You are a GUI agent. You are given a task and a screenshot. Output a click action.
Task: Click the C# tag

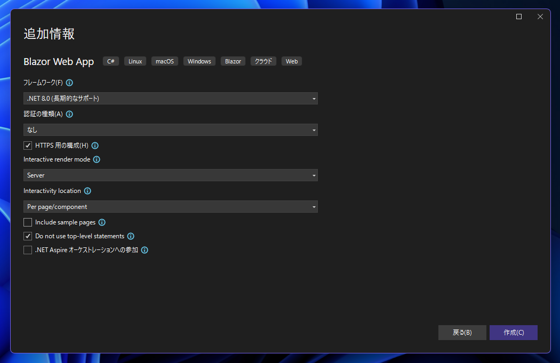tap(111, 61)
